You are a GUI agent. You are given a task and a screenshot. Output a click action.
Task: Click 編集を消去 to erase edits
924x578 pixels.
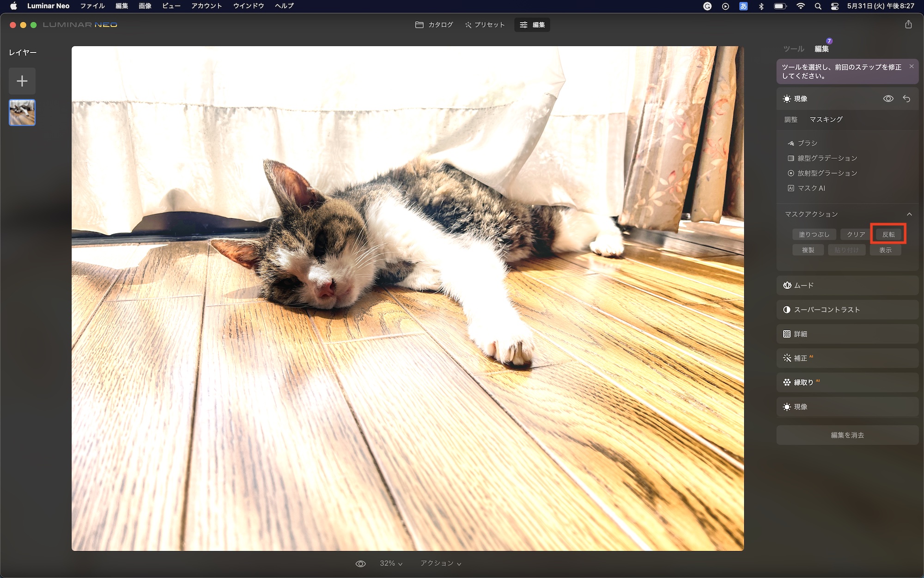click(x=847, y=435)
